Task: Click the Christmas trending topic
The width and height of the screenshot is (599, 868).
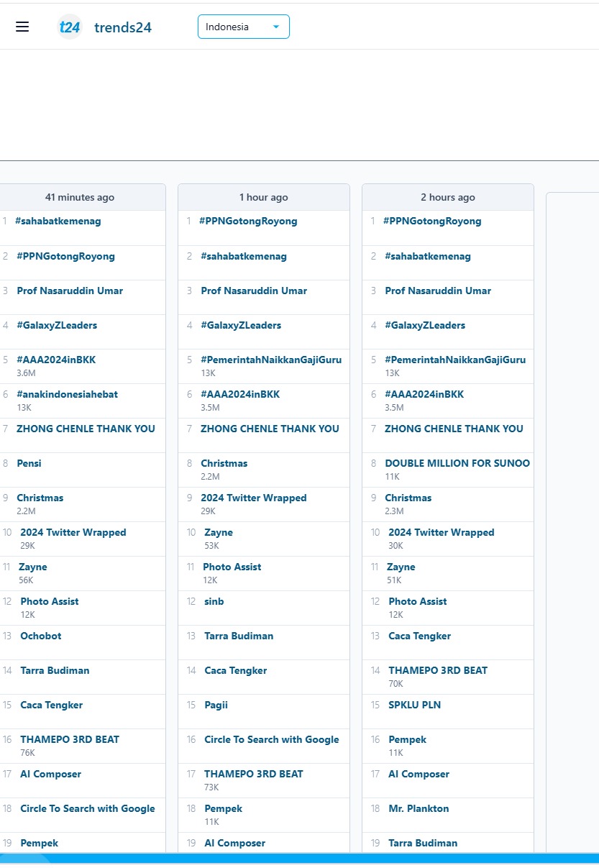Action: [x=40, y=498]
